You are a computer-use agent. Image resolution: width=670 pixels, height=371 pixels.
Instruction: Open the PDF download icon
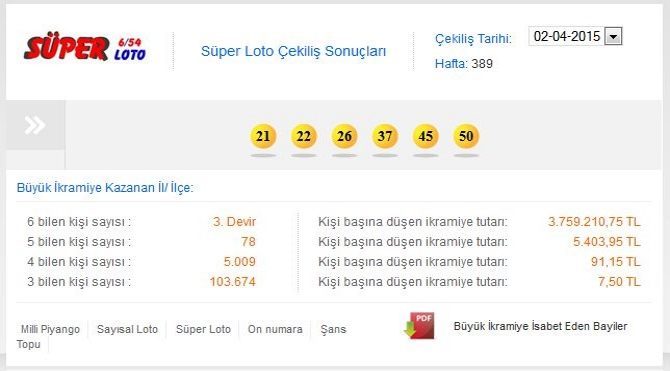(419, 326)
